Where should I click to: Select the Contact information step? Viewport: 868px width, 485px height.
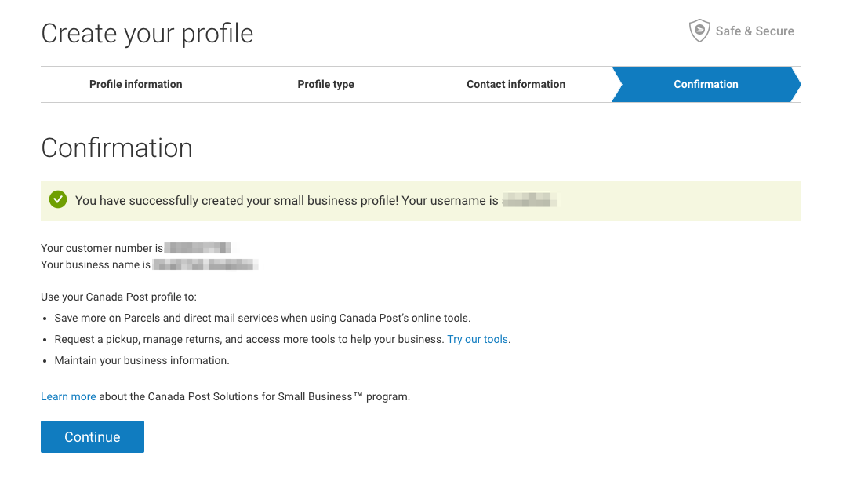(516, 84)
